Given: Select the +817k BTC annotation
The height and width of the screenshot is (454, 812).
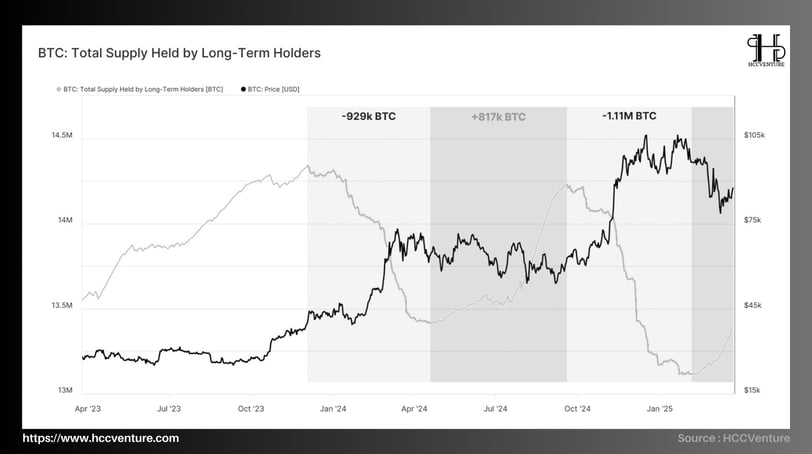Looking at the screenshot, I should coord(498,117).
